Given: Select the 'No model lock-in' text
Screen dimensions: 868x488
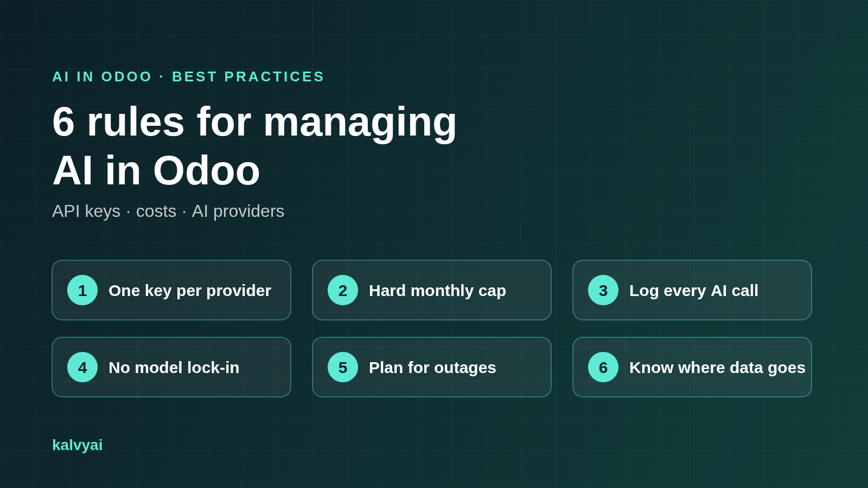Looking at the screenshot, I should [174, 368].
